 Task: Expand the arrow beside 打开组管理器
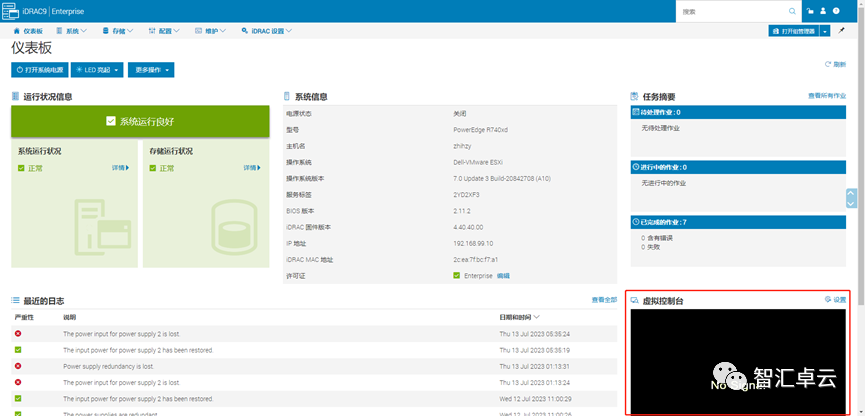pos(825,31)
